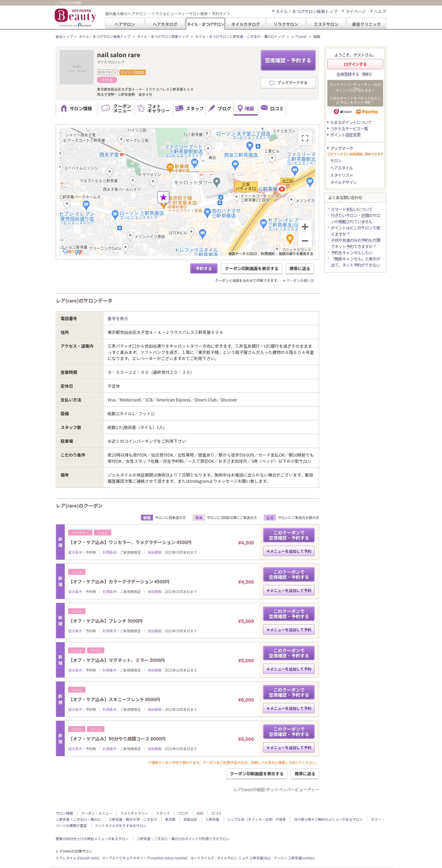Open マイページ in the header

pos(356,11)
